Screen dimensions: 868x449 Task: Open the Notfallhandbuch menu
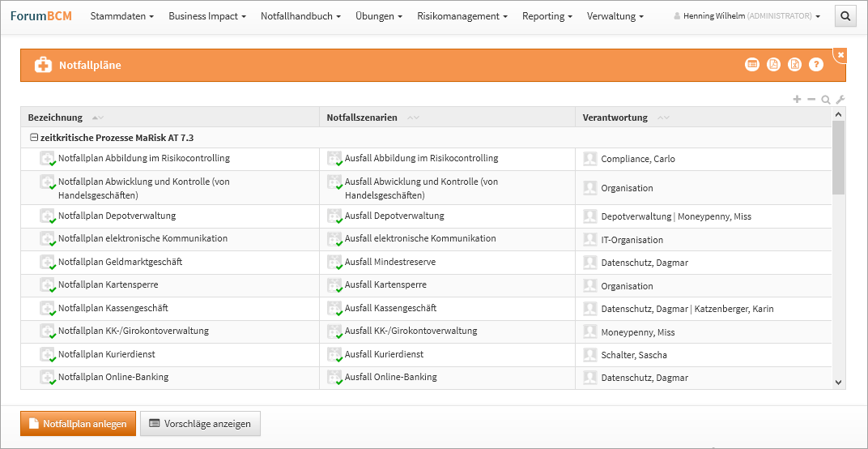300,16
